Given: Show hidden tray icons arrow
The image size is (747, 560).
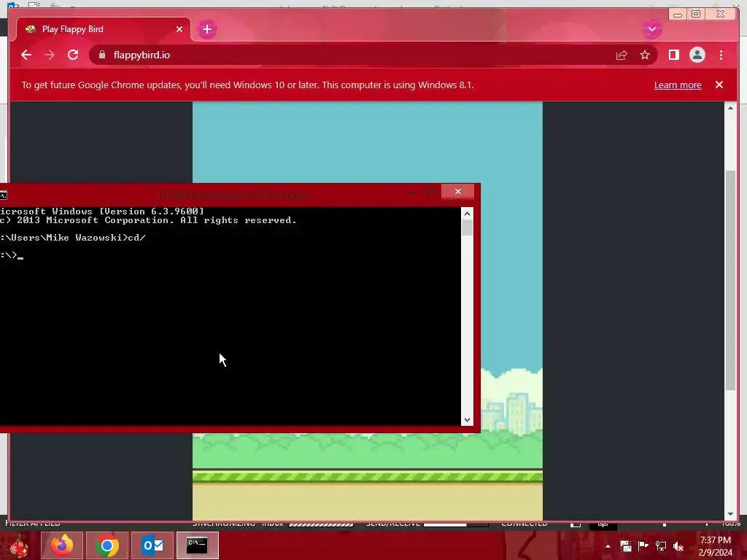Looking at the screenshot, I should point(608,546).
